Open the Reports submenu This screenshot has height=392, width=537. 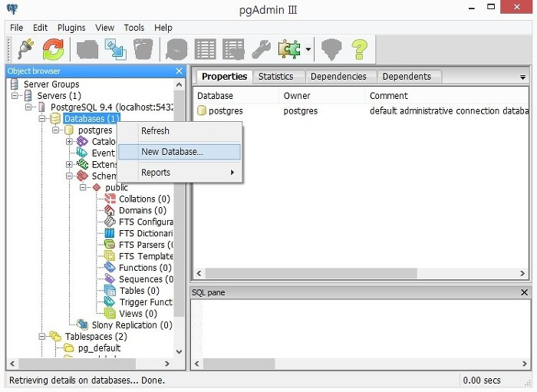coord(180,172)
